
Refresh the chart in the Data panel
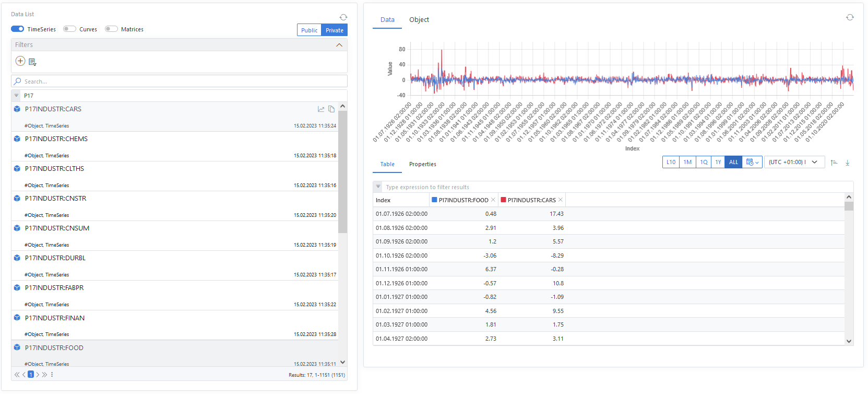coord(850,17)
